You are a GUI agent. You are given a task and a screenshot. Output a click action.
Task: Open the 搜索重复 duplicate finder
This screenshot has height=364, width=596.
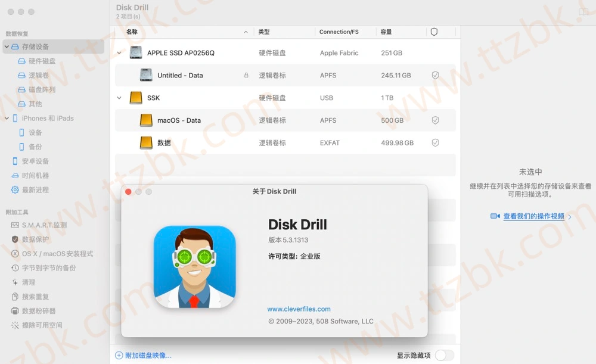coord(39,297)
